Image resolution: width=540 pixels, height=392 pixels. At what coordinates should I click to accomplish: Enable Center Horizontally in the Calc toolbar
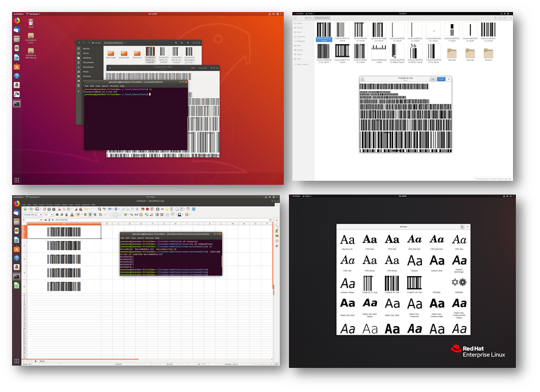click(x=90, y=215)
